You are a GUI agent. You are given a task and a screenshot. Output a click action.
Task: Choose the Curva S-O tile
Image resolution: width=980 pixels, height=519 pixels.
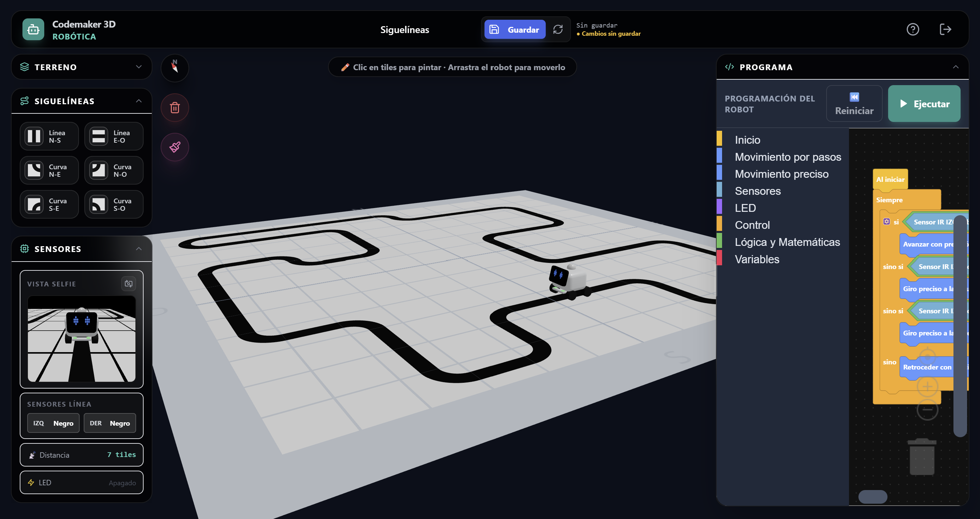[113, 204]
